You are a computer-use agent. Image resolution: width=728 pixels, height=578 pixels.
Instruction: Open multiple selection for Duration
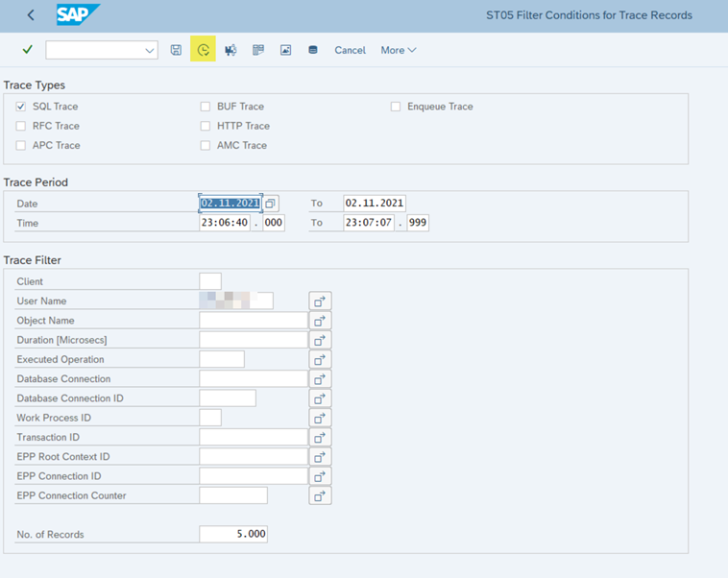pos(320,340)
